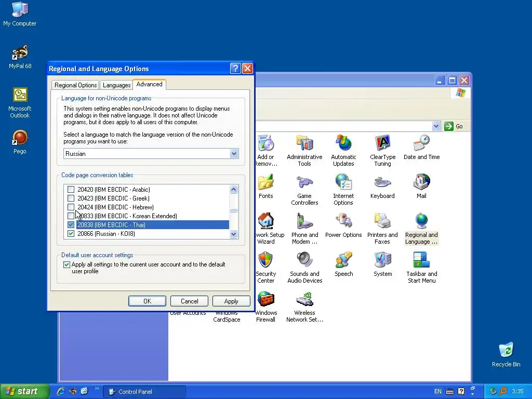Open Phone and Modem options

pos(304,229)
